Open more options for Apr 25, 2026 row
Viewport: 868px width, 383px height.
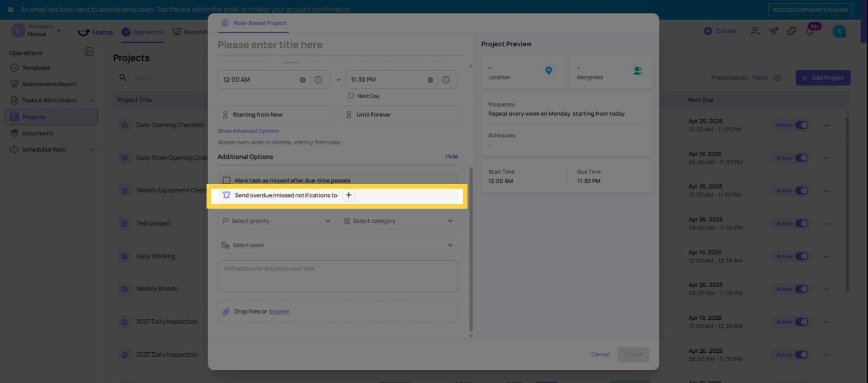[x=826, y=191]
